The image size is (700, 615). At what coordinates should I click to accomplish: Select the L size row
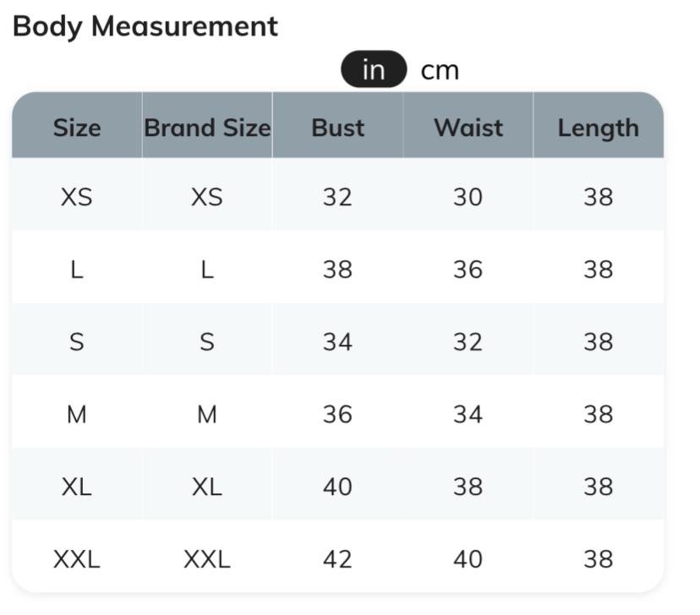[x=77, y=269]
